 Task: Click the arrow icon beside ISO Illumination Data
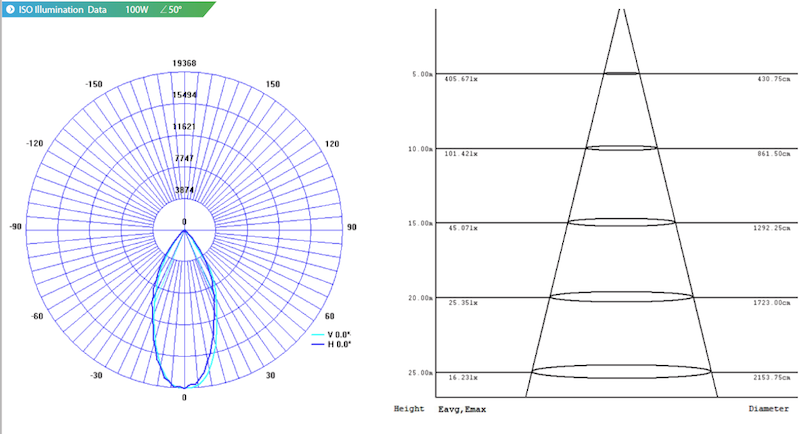click(x=10, y=9)
